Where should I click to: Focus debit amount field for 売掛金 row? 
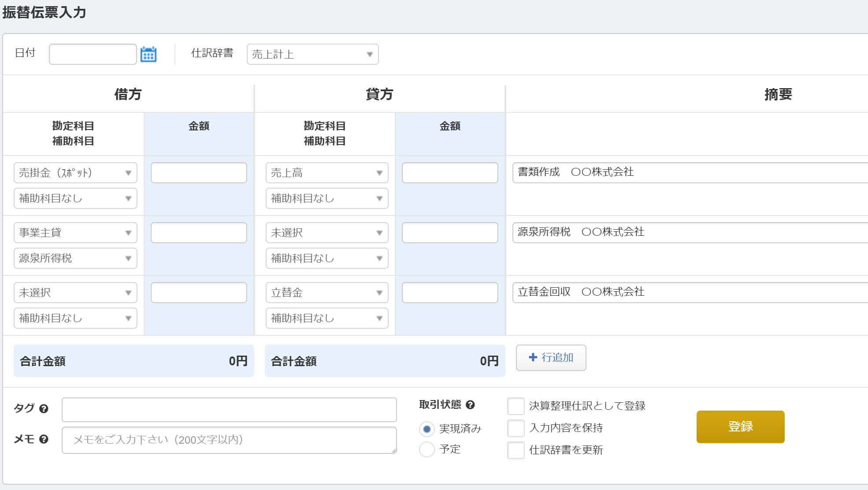point(199,173)
